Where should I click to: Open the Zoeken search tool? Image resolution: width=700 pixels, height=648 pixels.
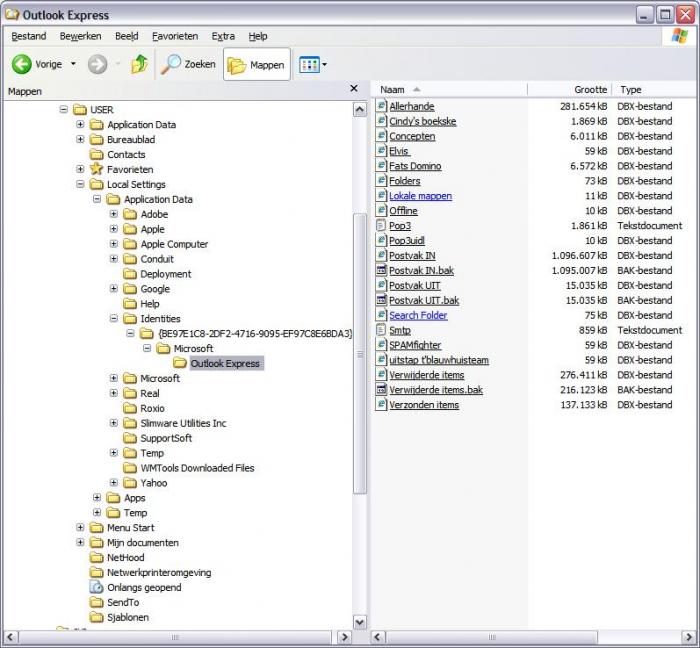point(188,64)
